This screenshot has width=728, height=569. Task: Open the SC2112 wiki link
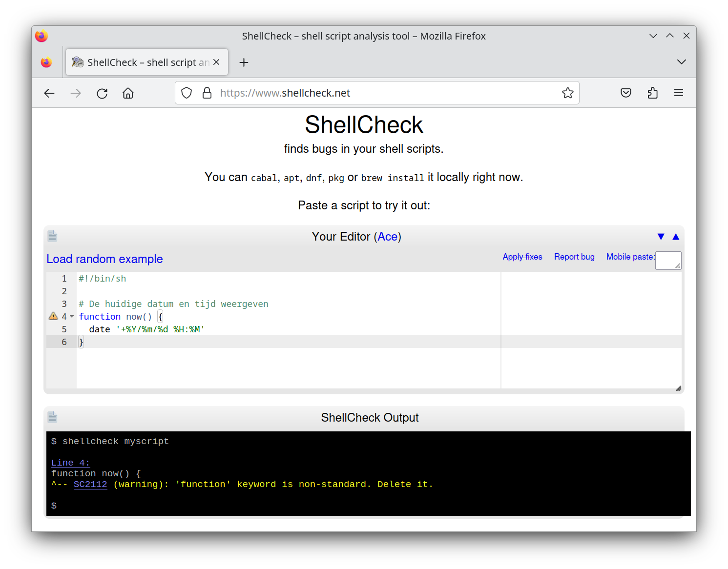(90, 484)
